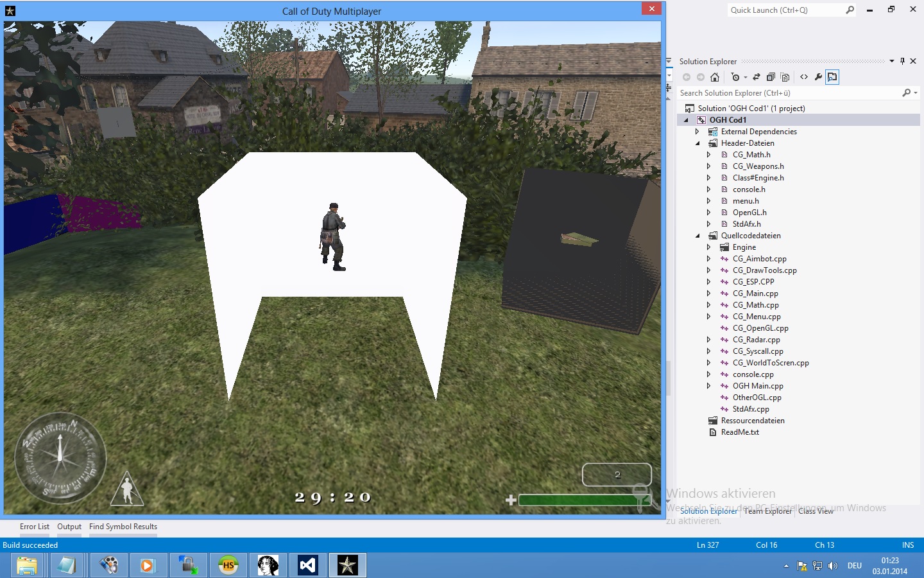
Task: Show hidden tray icons arrow
Action: click(786, 566)
